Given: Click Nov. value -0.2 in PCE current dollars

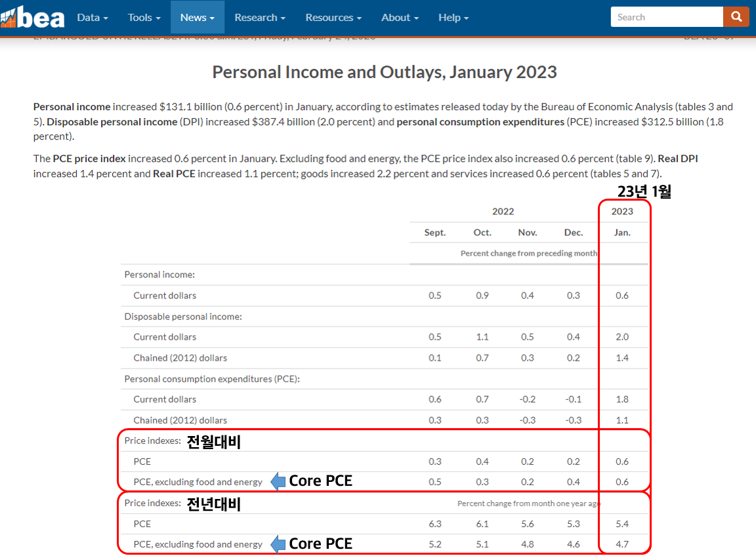Looking at the screenshot, I should [x=528, y=399].
